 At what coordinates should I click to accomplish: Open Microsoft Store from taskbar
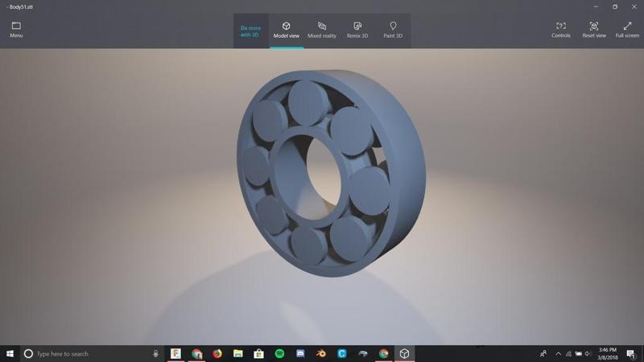pyautogui.click(x=258, y=353)
